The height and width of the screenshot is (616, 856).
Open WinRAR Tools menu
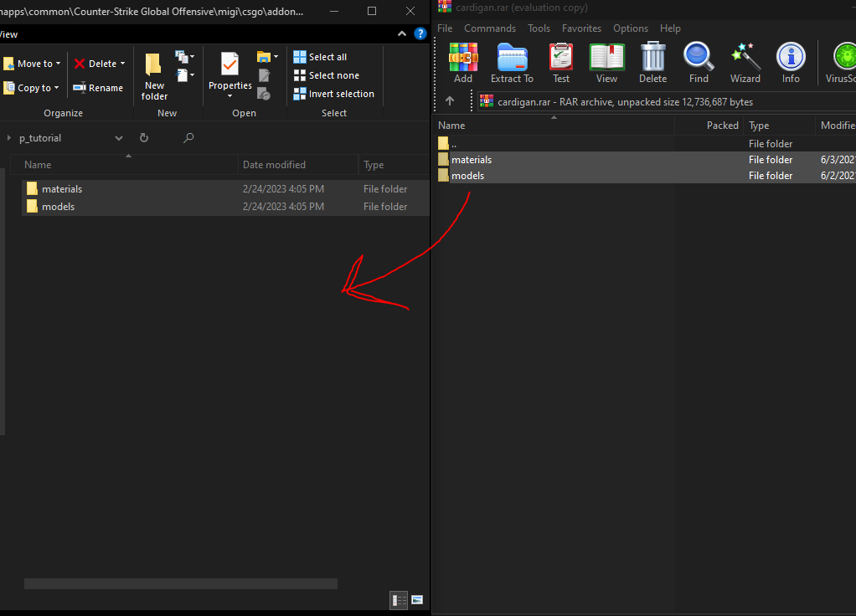click(x=539, y=28)
